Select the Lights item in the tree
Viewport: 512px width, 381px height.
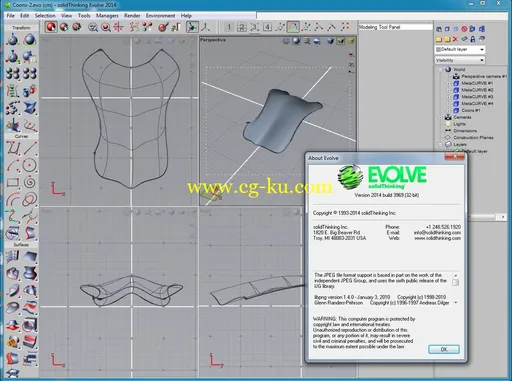click(459, 124)
